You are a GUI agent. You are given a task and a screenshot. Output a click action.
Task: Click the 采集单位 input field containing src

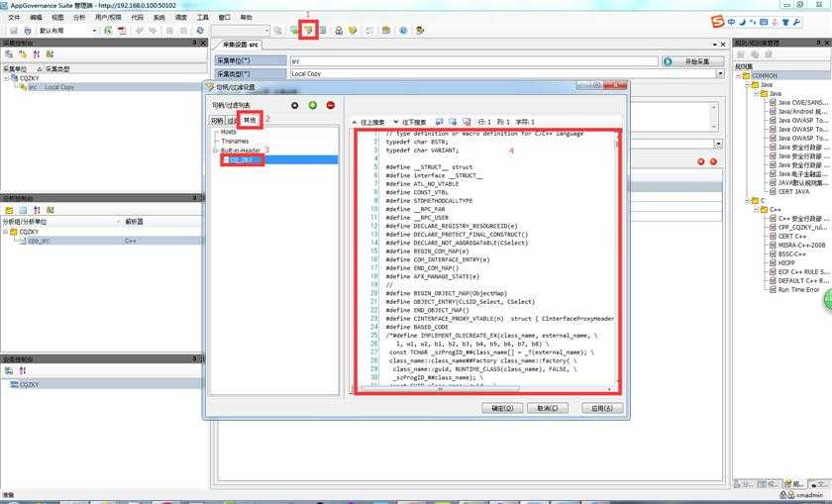click(x=473, y=61)
